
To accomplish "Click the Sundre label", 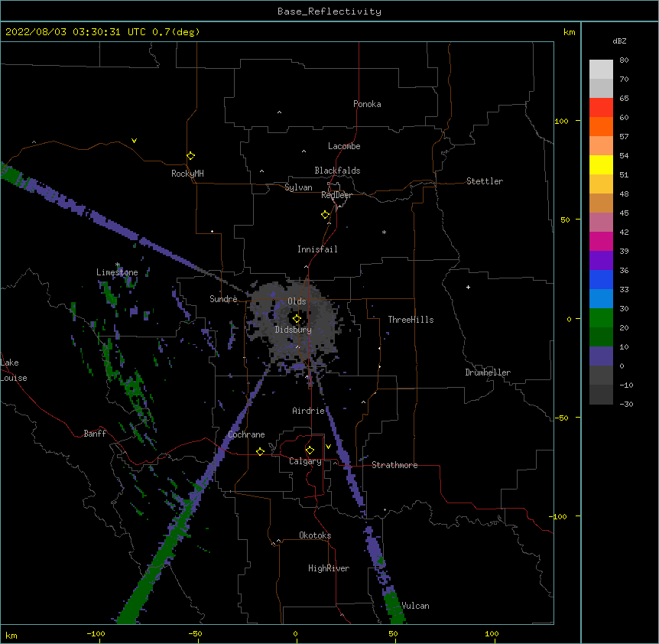I will [223, 299].
